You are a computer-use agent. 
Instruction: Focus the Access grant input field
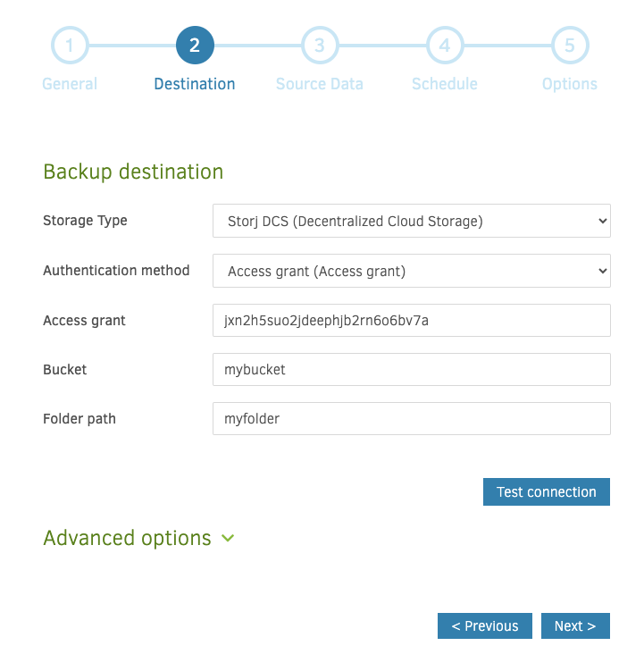tap(412, 321)
